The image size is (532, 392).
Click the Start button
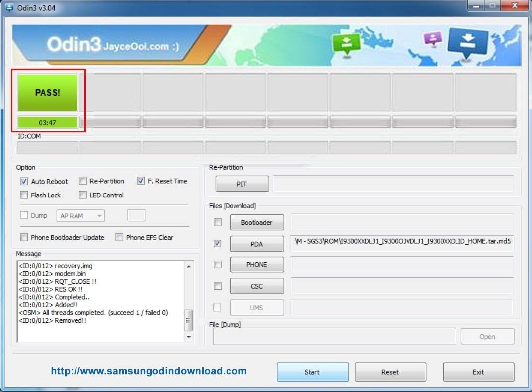[x=312, y=372]
